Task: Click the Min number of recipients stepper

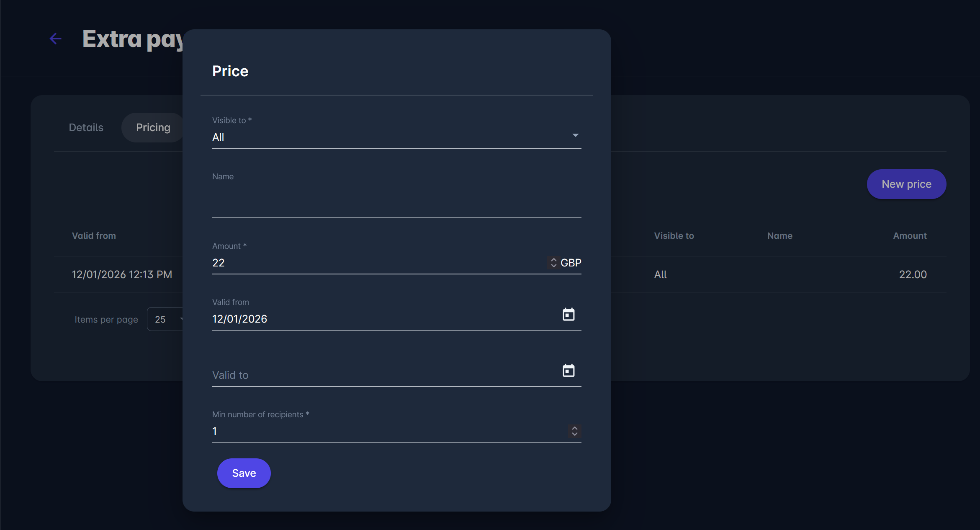Action: pos(574,431)
